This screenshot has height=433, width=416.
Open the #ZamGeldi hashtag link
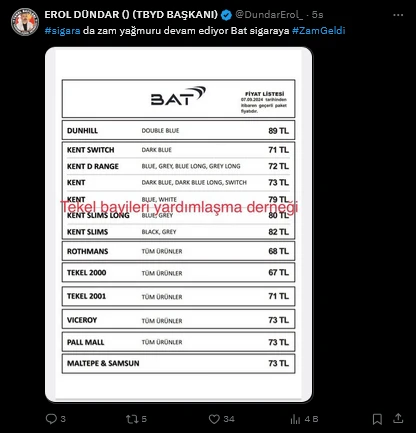pyautogui.click(x=319, y=31)
